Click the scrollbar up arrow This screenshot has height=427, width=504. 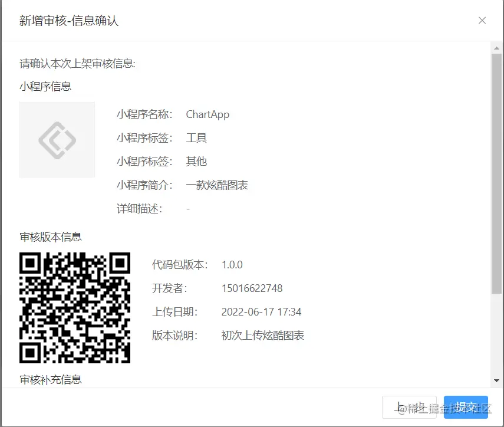click(x=496, y=48)
